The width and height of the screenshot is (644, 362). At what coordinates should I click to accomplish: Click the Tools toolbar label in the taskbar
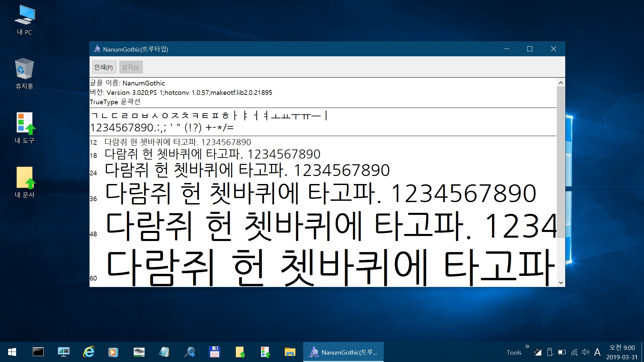pos(514,353)
